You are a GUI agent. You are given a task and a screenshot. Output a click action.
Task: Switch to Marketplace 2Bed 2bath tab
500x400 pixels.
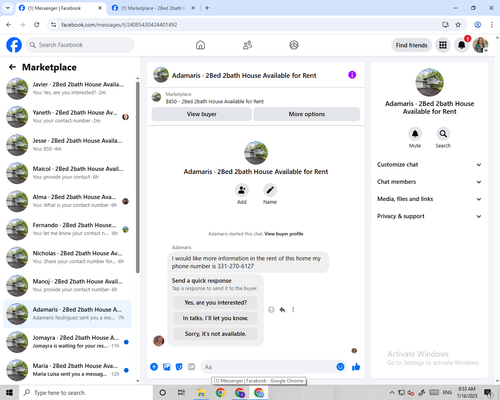pos(153,8)
